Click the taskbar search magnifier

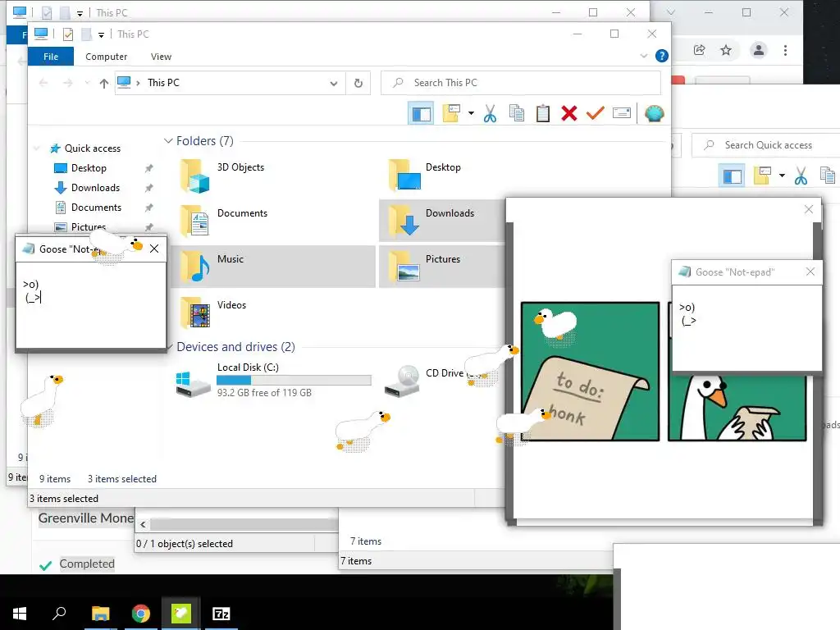pos(59,614)
